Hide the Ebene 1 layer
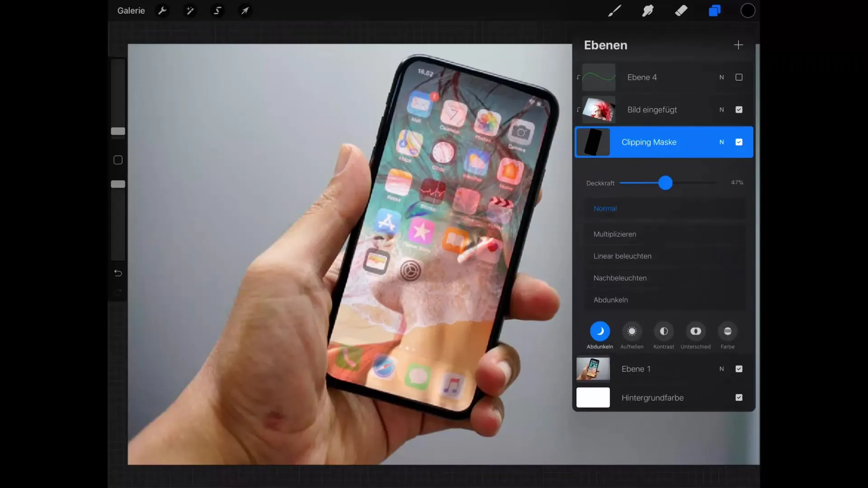Screen dimensions: 868x488 (x=739, y=369)
